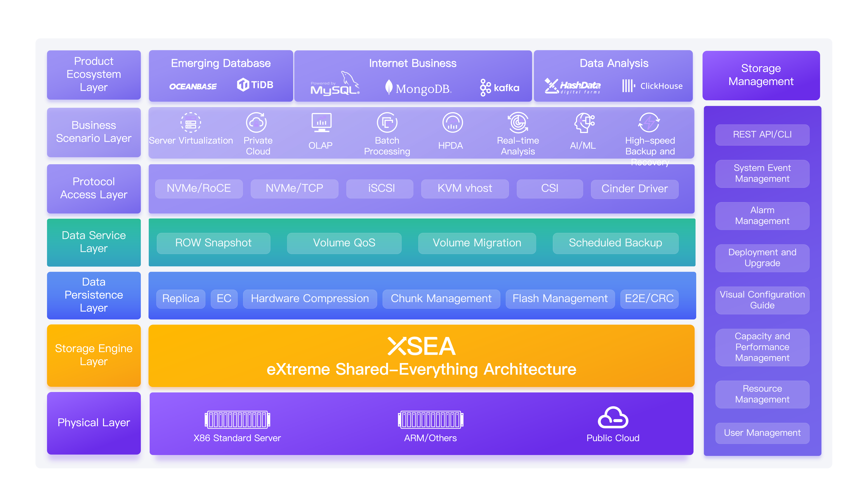Click the Data Analysis heading
This screenshot has width=868, height=488.
point(614,63)
